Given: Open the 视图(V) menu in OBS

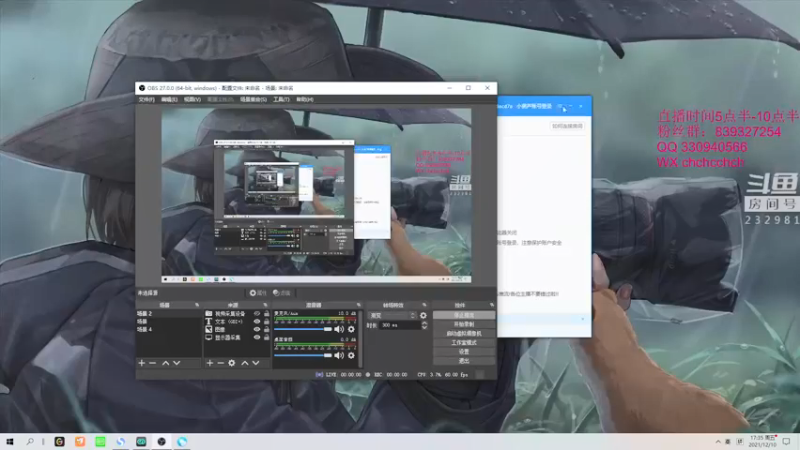Looking at the screenshot, I should (x=192, y=99).
